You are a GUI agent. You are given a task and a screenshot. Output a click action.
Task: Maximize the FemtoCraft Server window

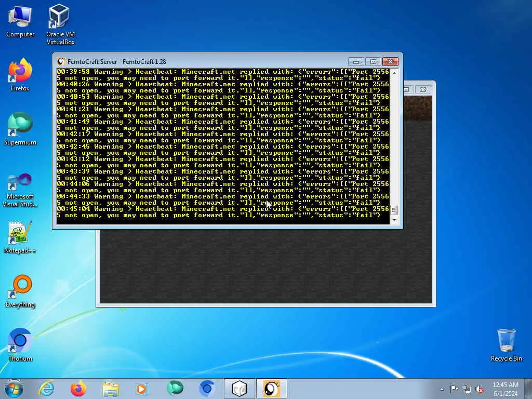(x=373, y=62)
